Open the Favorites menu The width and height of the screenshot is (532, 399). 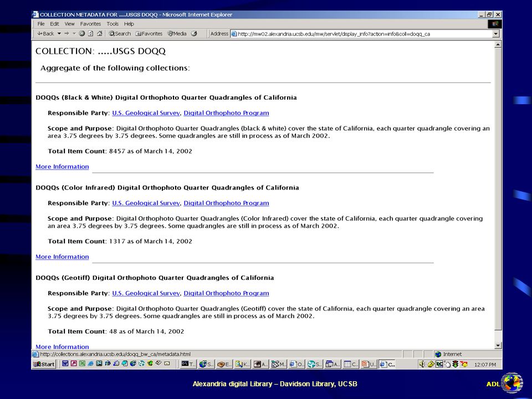(x=90, y=24)
